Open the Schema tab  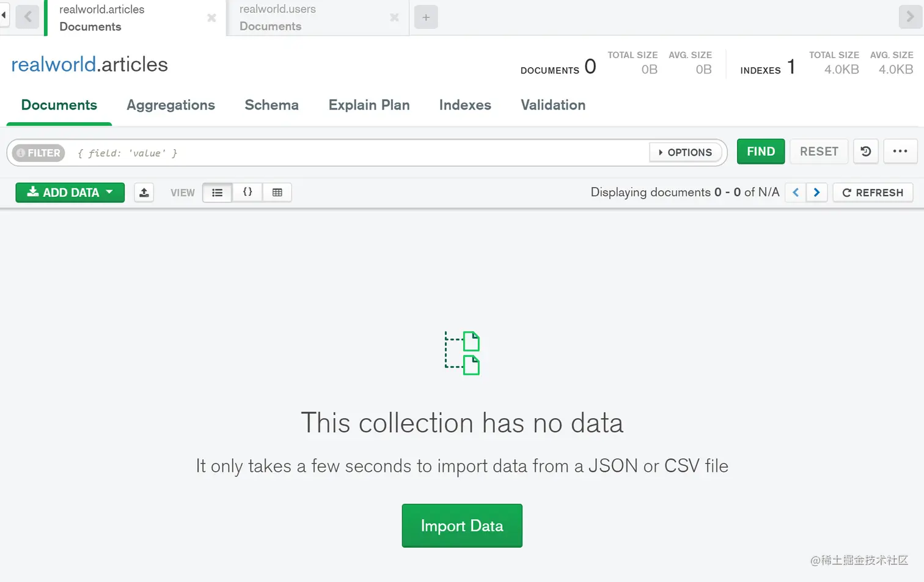point(271,105)
